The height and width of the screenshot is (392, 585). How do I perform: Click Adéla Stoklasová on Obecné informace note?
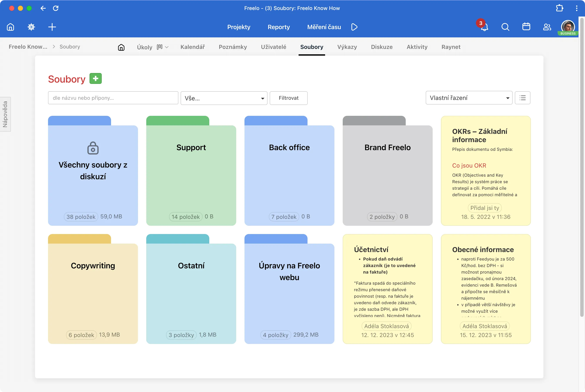485,326
